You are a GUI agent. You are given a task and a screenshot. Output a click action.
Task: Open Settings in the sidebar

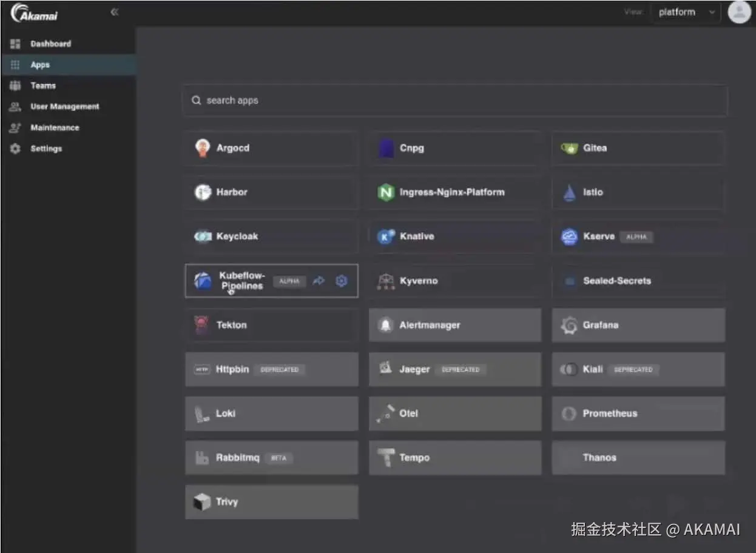click(68, 149)
